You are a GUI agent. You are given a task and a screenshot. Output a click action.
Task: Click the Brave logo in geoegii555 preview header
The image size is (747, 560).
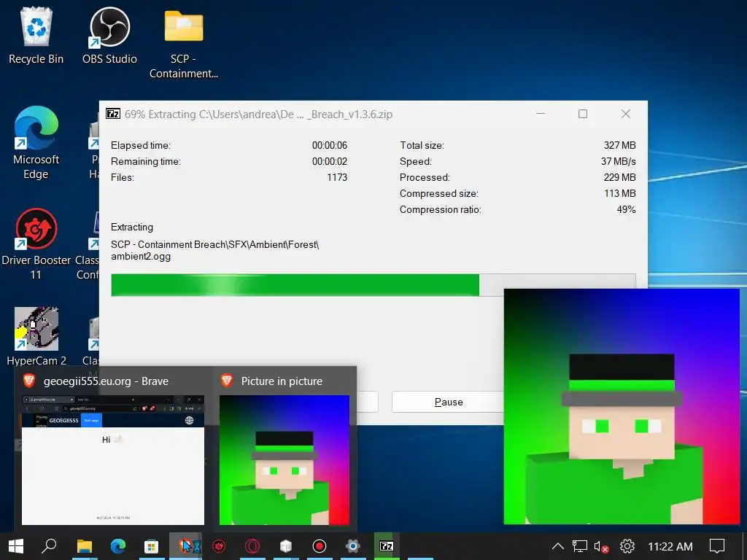pyautogui.click(x=29, y=381)
